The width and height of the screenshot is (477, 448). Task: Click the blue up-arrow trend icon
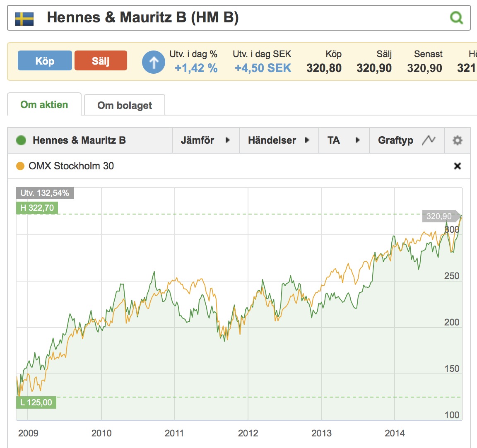point(154,62)
